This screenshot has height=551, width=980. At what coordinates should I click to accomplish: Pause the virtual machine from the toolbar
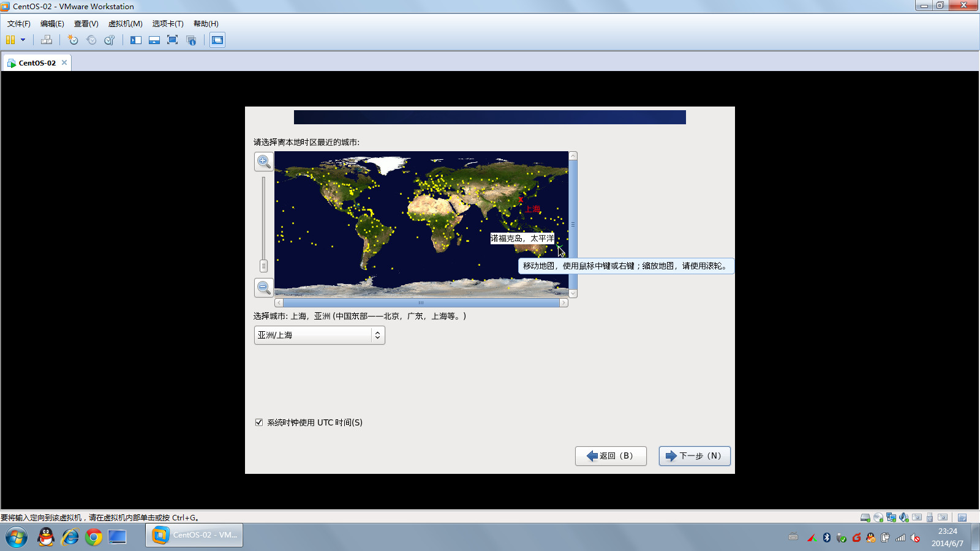pyautogui.click(x=10, y=40)
